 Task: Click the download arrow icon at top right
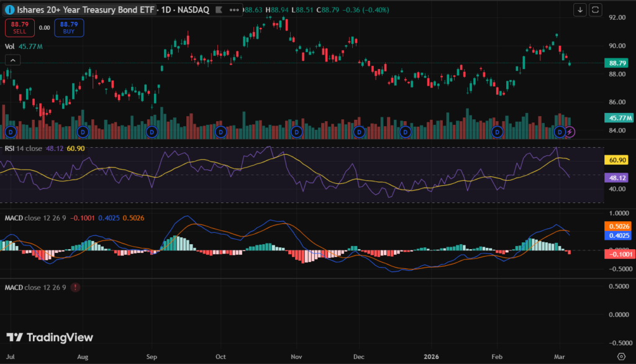580,9
